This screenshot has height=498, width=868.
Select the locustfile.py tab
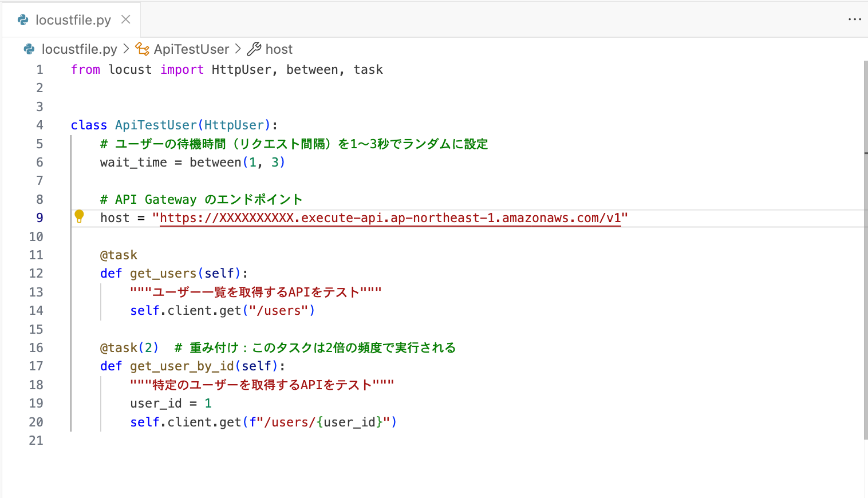click(73, 20)
